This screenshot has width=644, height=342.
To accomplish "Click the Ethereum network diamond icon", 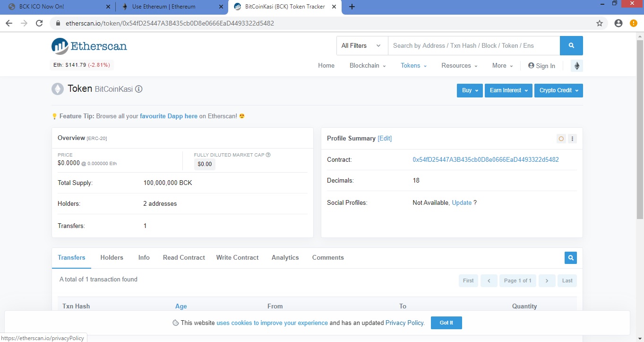I will tap(576, 66).
